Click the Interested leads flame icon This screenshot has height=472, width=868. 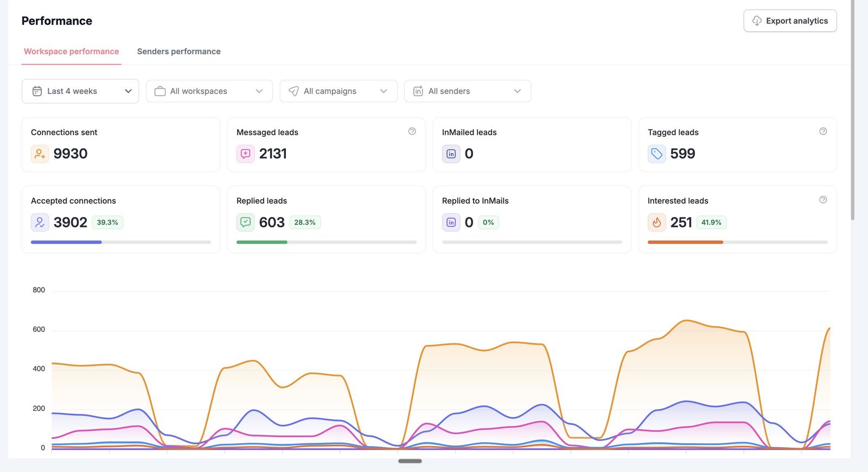[x=656, y=222]
